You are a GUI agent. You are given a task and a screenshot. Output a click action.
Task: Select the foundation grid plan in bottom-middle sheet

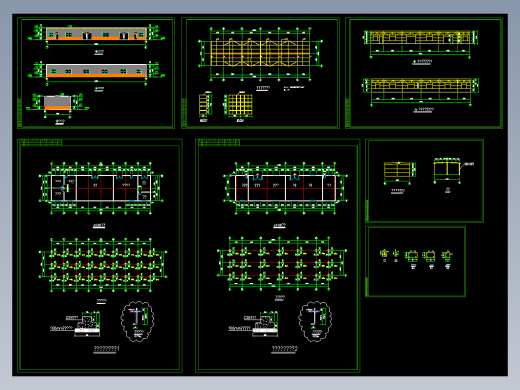point(282,263)
